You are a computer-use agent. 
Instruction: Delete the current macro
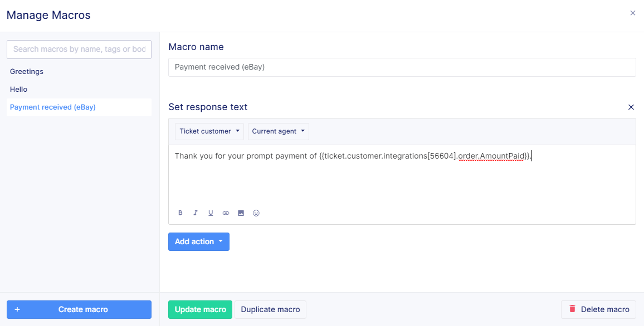(598, 309)
